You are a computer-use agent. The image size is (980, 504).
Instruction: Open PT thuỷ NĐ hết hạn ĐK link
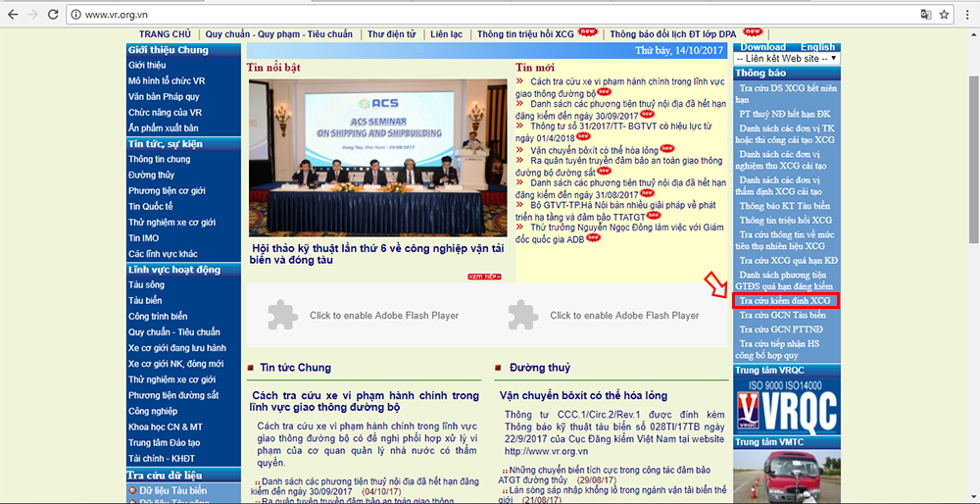click(784, 114)
